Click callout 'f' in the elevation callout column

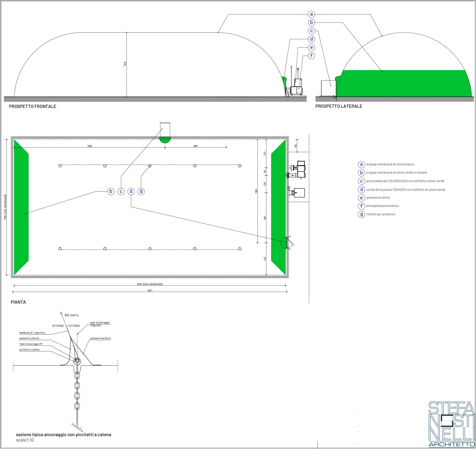pyautogui.click(x=311, y=56)
